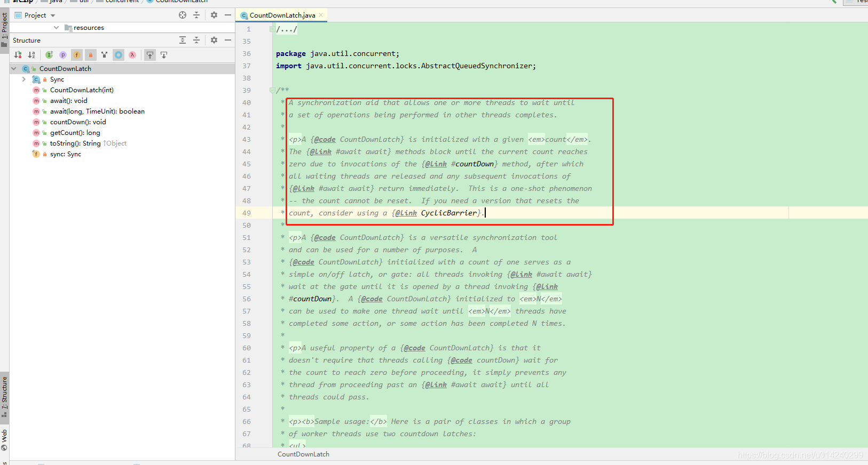Click the Sync class icon
The height and width of the screenshot is (465, 868).
(x=36, y=79)
